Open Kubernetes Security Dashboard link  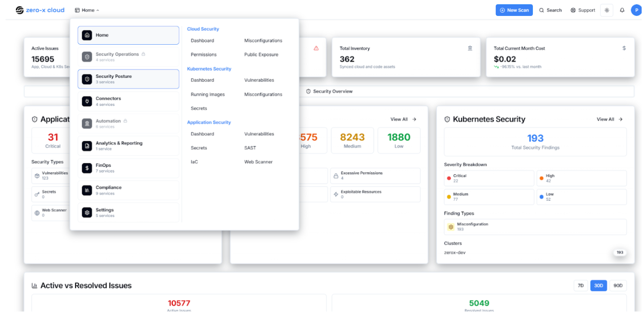(x=202, y=80)
